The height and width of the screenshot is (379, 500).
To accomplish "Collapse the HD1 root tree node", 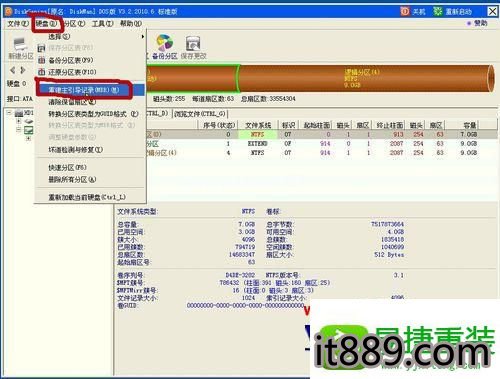I will click(9, 113).
